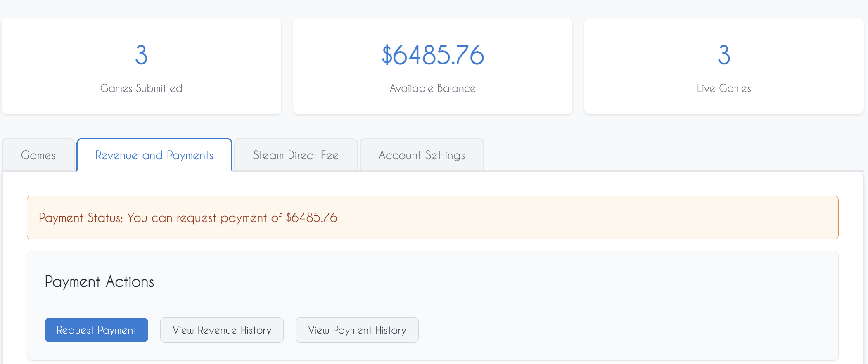This screenshot has height=364, width=868.
Task: Click the Live Games card
Action: point(724,66)
